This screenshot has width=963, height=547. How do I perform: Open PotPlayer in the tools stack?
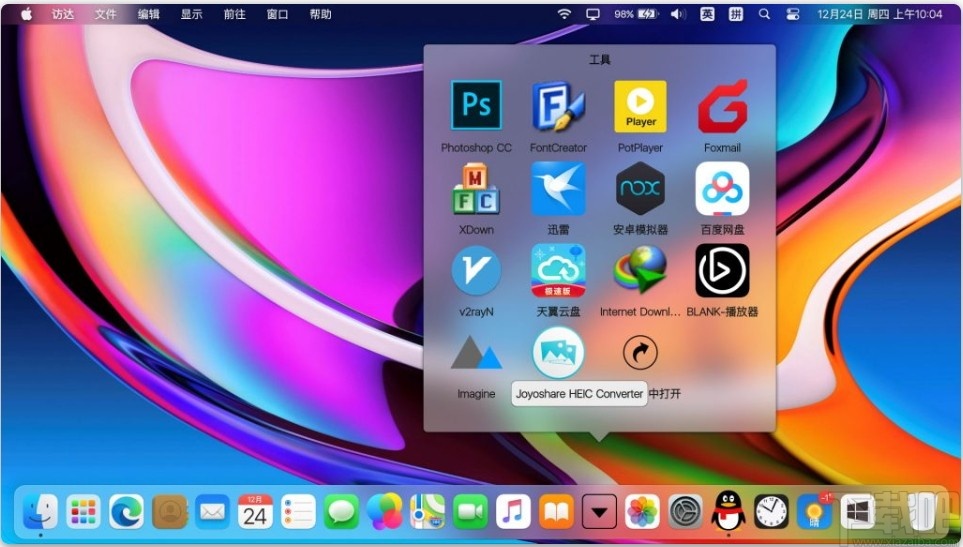pyautogui.click(x=640, y=106)
